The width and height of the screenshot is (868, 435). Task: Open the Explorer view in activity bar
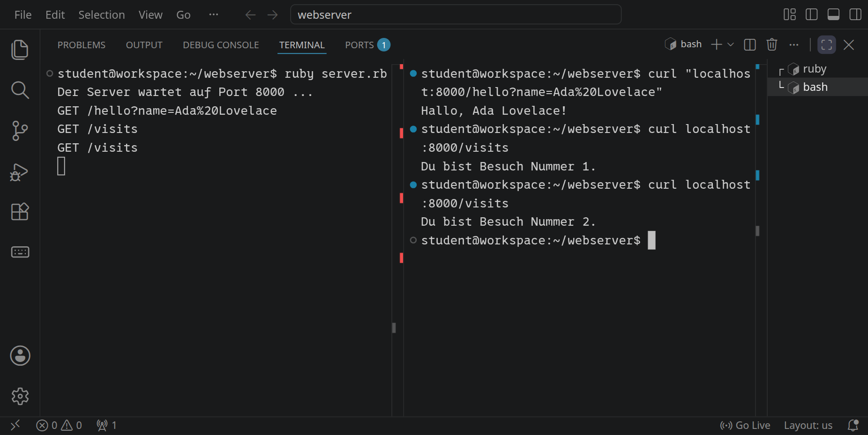[x=20, y=50]
